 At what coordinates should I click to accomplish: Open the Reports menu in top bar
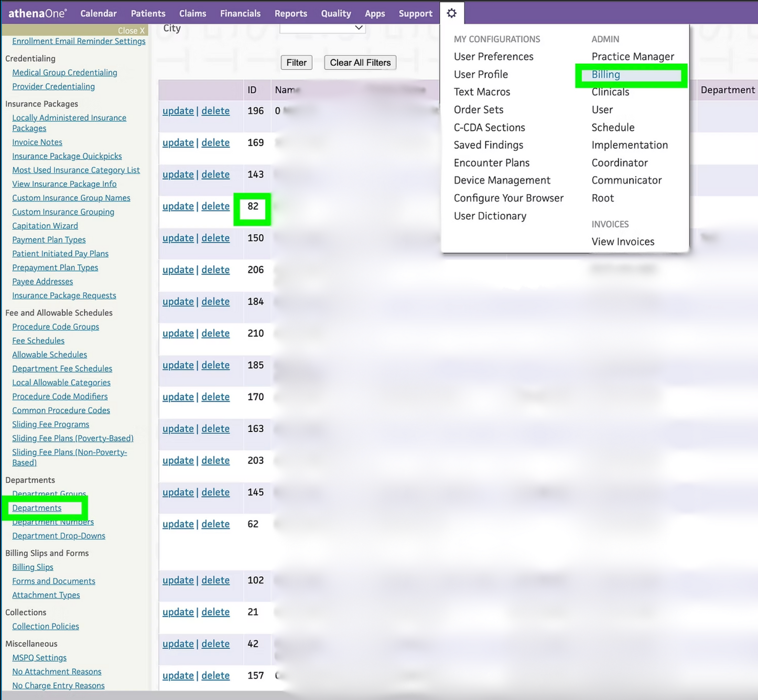(x=291, y=13)
